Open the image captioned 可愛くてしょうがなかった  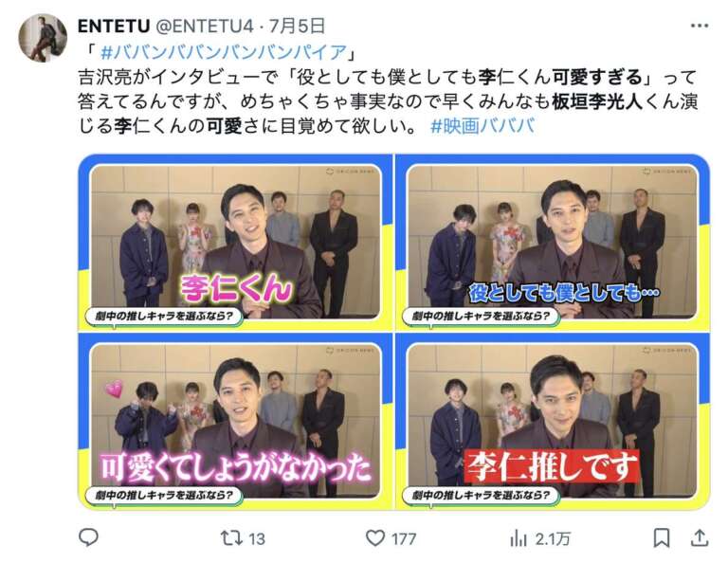point(235,421)
